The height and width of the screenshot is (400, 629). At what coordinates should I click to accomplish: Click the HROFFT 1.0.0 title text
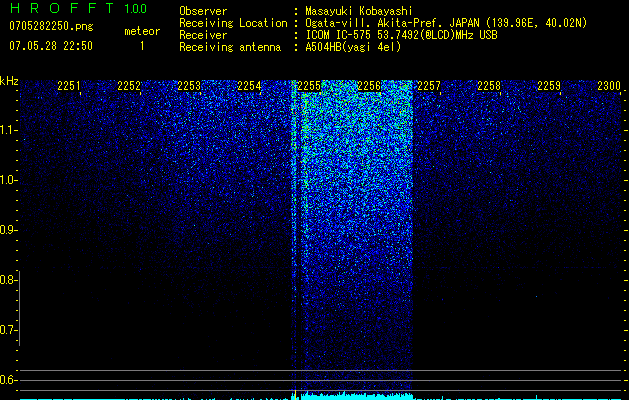[78, 8]
